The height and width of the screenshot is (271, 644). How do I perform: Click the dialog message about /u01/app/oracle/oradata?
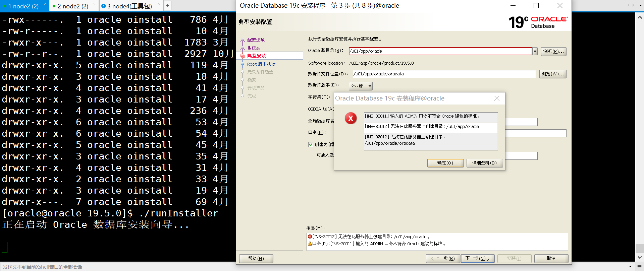pos(431,140)
